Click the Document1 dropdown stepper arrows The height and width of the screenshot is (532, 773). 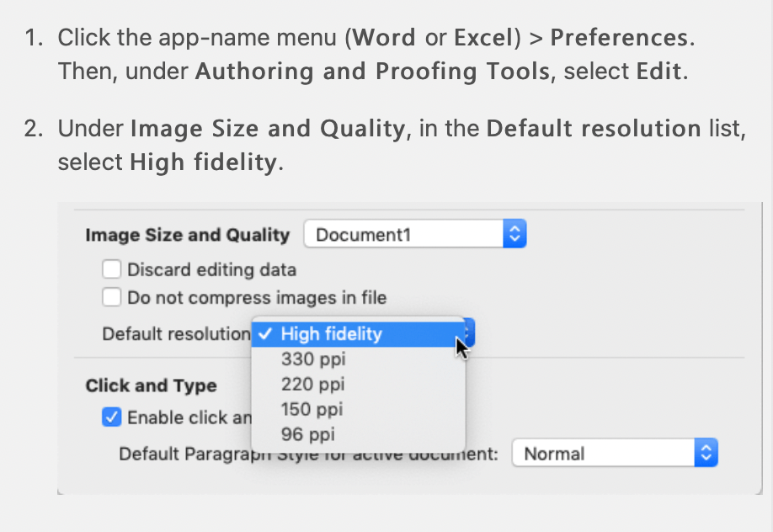pos(514,234)
